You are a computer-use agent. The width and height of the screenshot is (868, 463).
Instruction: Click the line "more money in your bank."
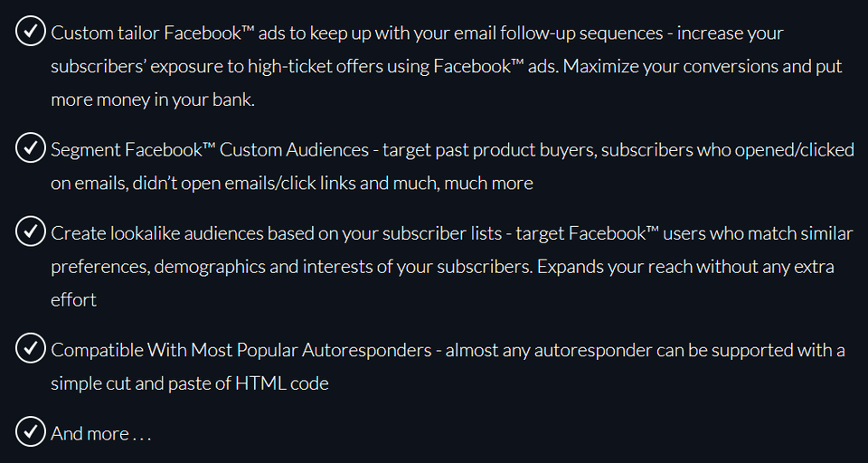click(x=153, y=99)
